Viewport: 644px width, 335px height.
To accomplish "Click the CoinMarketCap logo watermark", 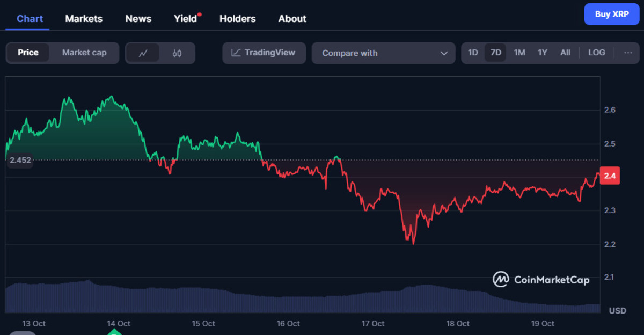I will pos(541,280).
